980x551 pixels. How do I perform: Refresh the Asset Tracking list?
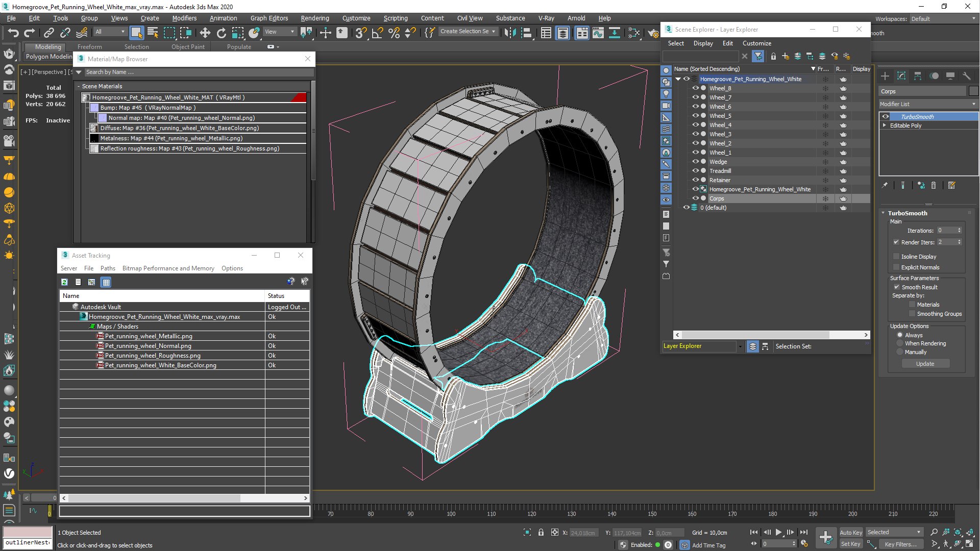coord(65,282)
